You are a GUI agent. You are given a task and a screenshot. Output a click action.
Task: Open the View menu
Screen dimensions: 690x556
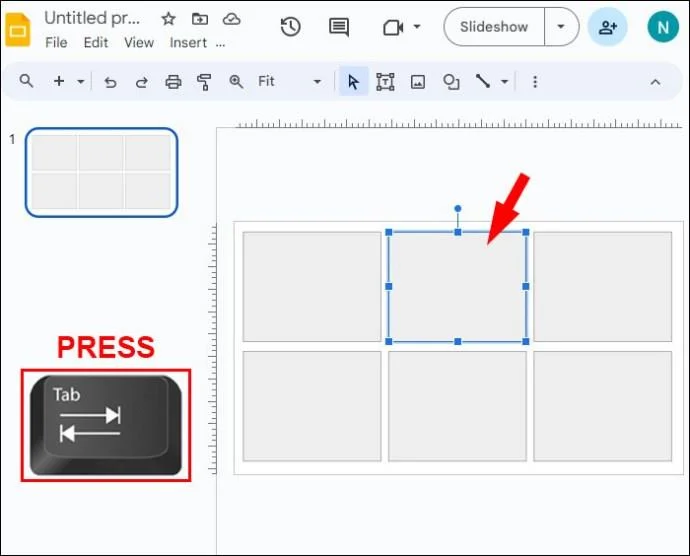(139, 43)
